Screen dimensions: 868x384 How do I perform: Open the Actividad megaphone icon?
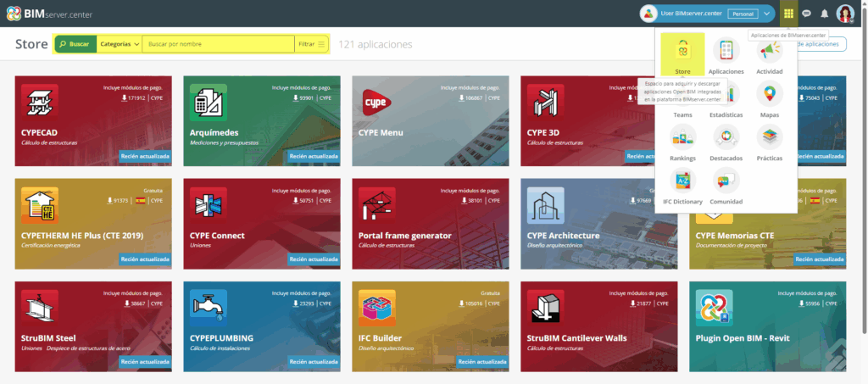pyautogui.click(x=770, y=51)
